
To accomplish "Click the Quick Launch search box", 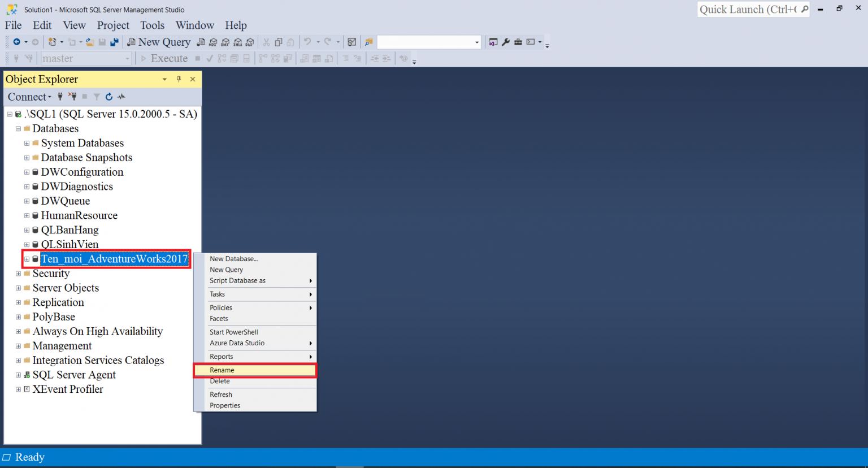I will tap(747, 10).
